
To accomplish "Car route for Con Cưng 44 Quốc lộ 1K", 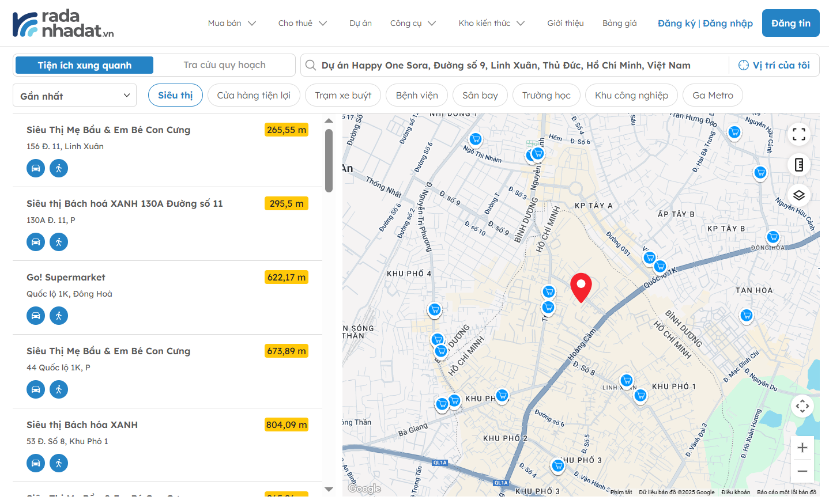I will 36,389.
